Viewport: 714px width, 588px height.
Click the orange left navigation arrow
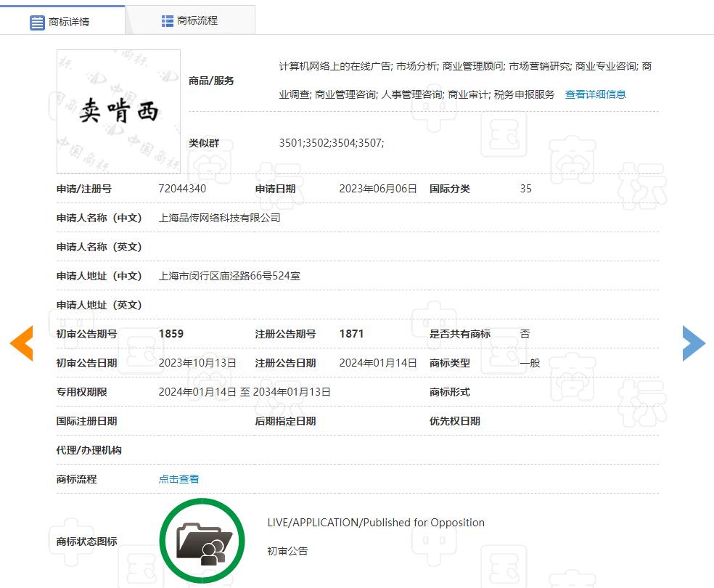(22, 343)
